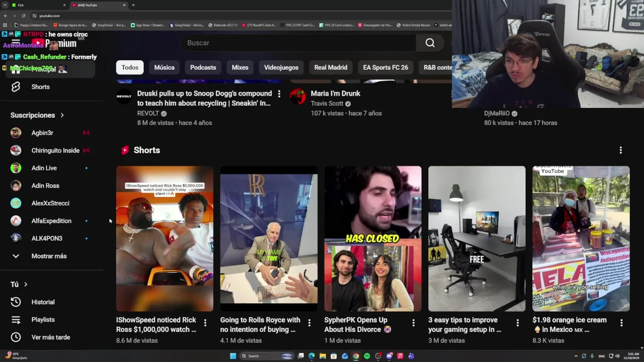Open Discord from the taskbar
Screen dimensions: 644x362
click(389, 356)
